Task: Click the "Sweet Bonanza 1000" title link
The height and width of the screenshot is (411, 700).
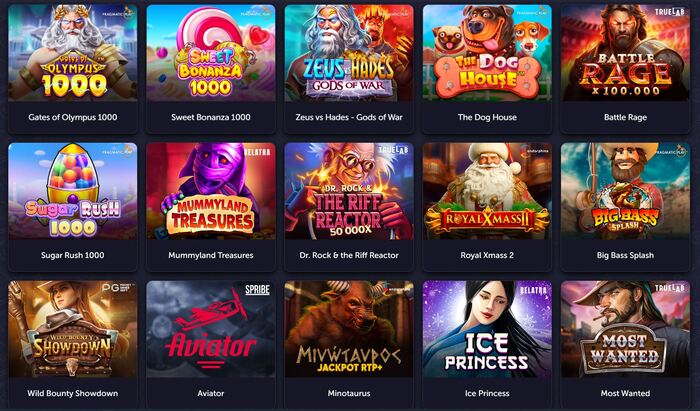Action: [x=211, y=117]
